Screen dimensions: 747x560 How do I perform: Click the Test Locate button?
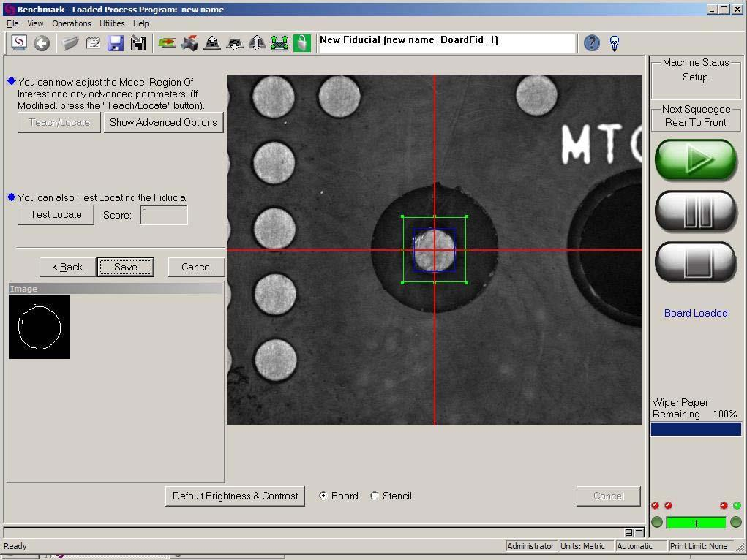pos(56,214)
